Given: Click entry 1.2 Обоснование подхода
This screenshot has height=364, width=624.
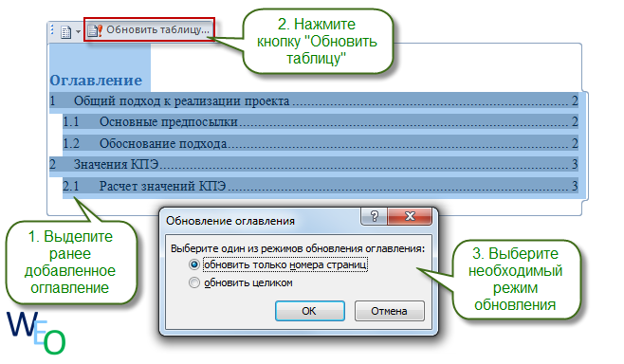Looking at the screenshot, I should click(x=321, y=143).
